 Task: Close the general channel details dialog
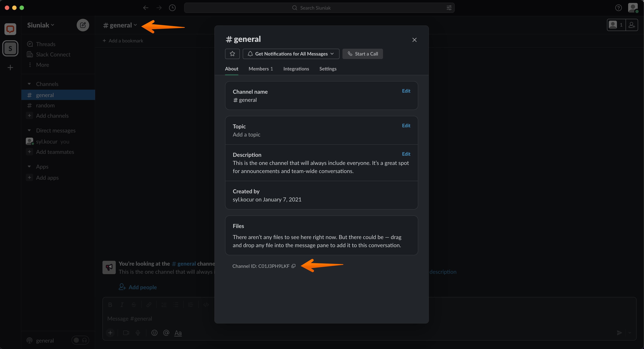click(x=414, y=40)
